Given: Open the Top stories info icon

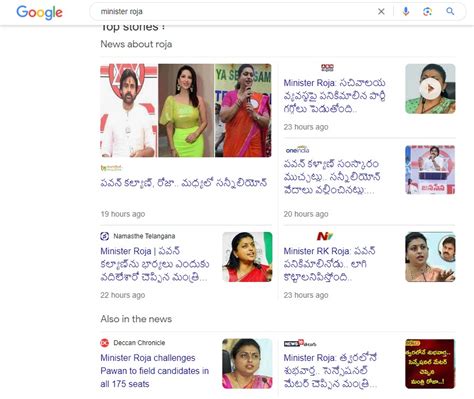Looking at the screenshot, I should click(163, 27).
